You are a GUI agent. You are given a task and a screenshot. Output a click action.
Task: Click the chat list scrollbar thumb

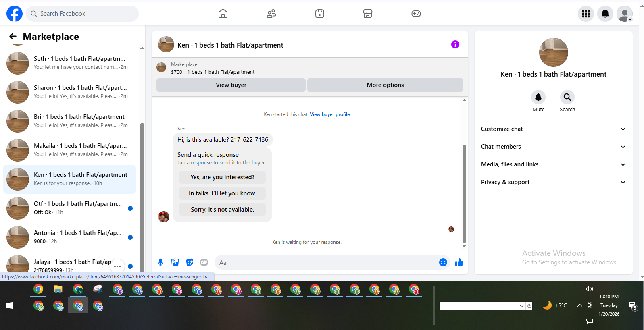pyautogui.click(x=142, y=197)
